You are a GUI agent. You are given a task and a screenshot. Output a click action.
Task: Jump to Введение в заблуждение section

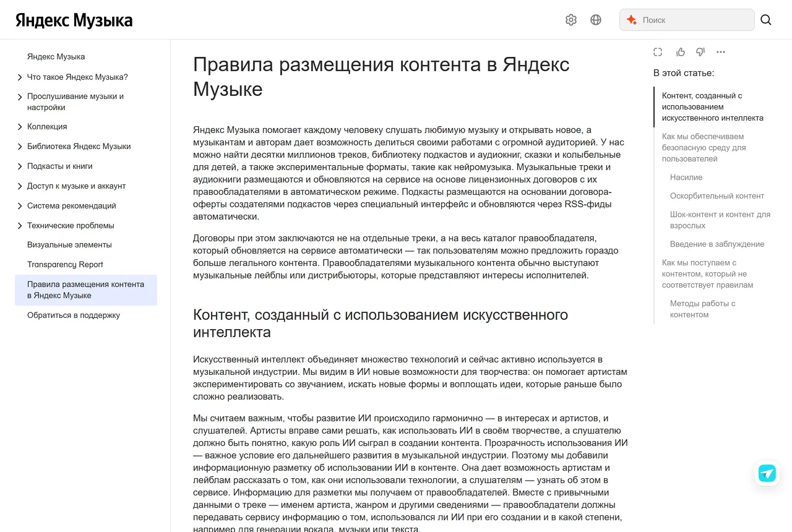[x=717, y=244]
